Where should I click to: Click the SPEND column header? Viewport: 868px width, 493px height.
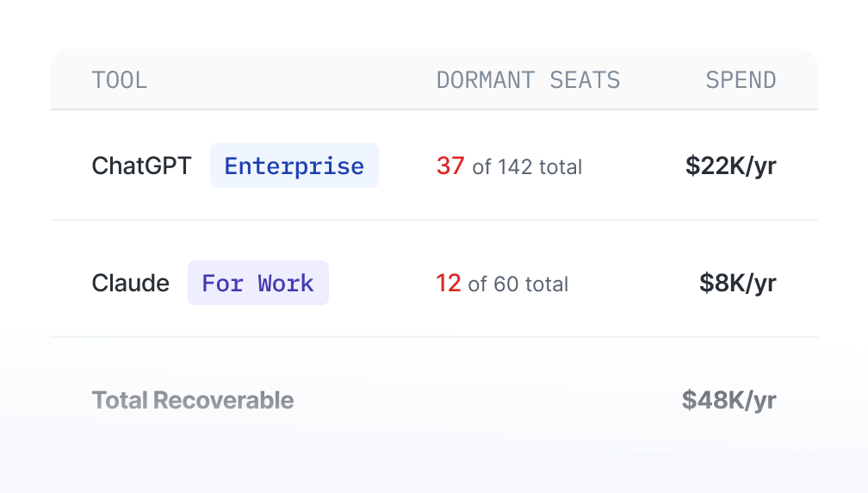741,80
